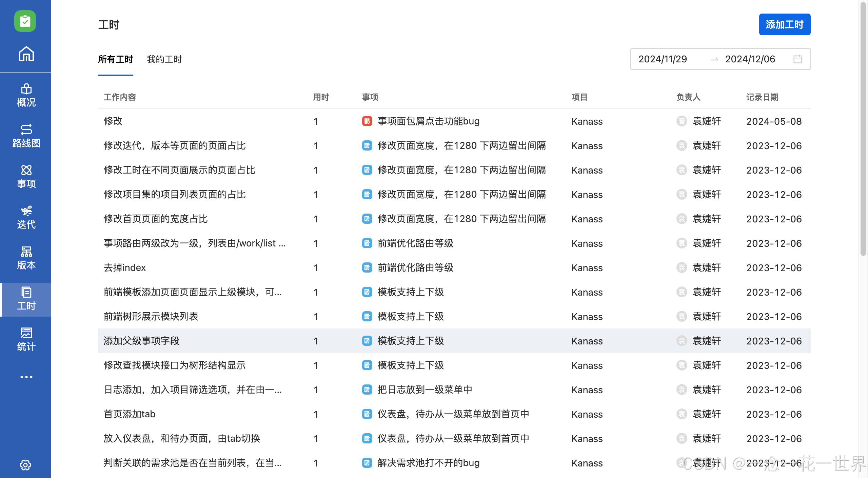Open 路线图 roadmap section
This screenshot has height=478, width=868.
click(x=26, y=136)
